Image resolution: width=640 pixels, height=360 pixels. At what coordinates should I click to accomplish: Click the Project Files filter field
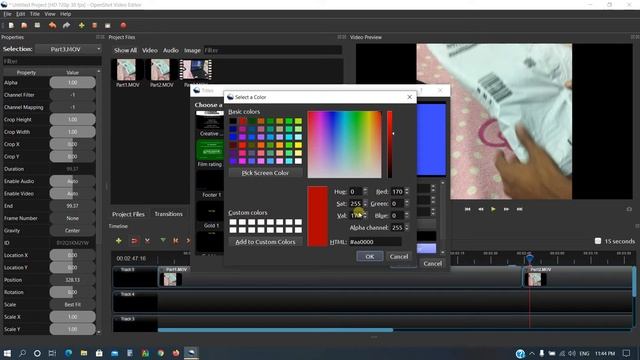coord(273,50)
